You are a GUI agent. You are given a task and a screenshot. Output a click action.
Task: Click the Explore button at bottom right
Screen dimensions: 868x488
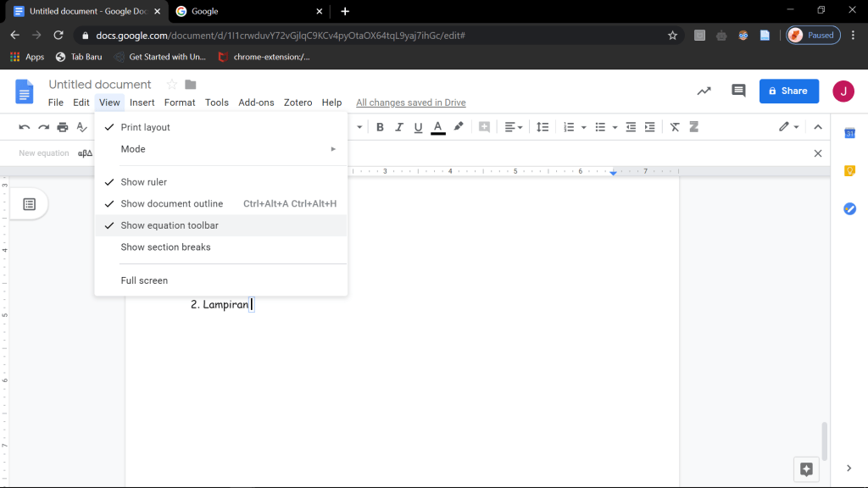click(806, 469)
